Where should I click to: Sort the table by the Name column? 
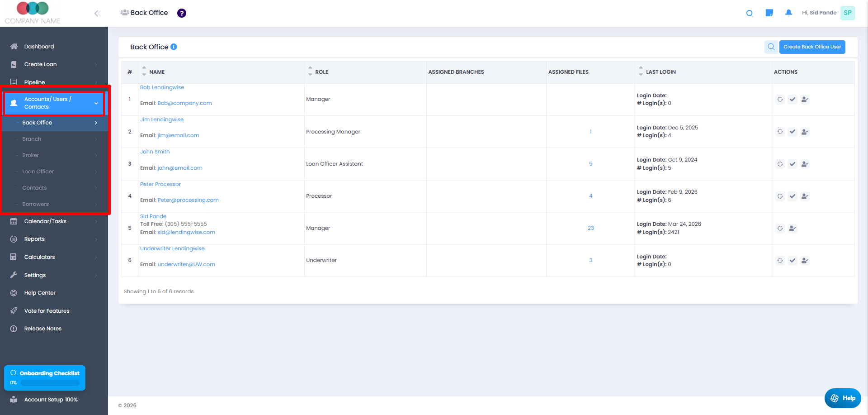pyautogui.click(x=156, y=72)
